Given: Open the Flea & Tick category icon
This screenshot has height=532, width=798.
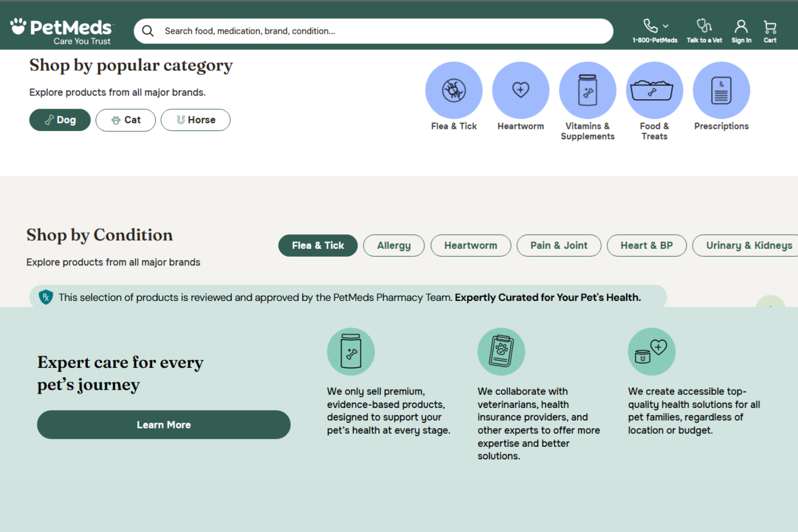Looking at the screenshot, I should tap(454, 89).
